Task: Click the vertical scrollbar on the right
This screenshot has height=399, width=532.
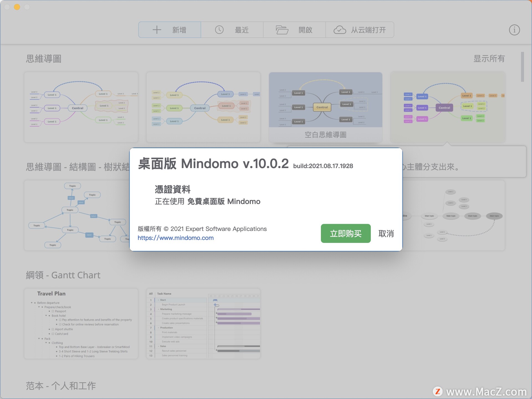Action: (x=522, y=67)
